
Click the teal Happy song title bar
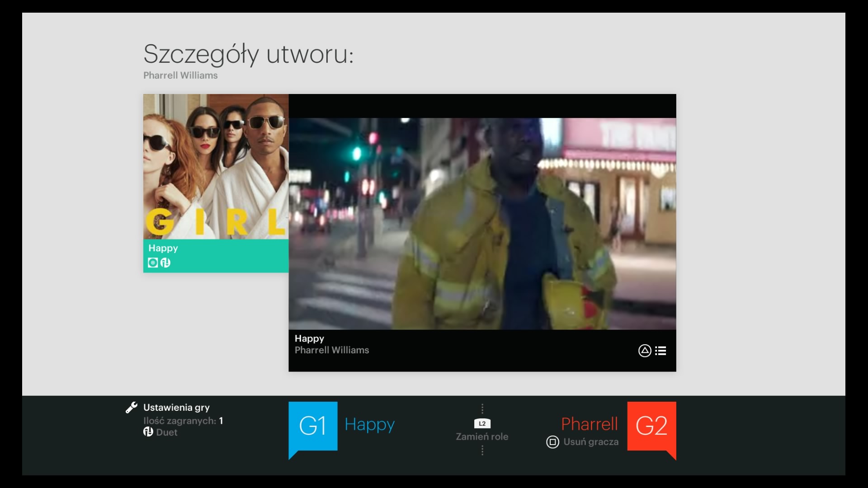pos(216,255)
